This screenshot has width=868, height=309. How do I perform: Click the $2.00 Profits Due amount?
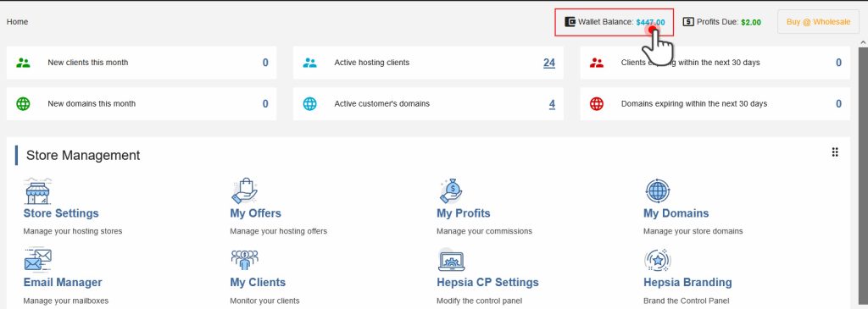click(x=751, y=23)
